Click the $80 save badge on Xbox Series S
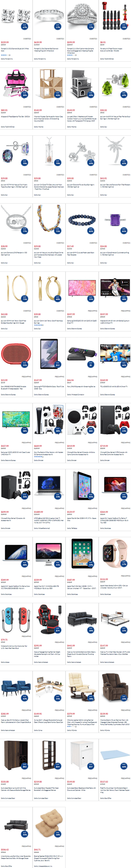This screenshot has height=868, width=131. coord(91,430)
